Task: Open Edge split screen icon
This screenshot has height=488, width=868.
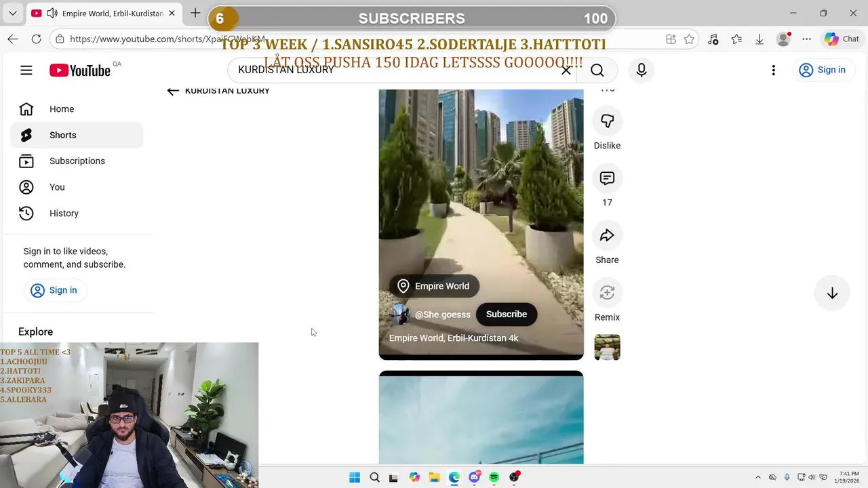Action: point(671,39)
